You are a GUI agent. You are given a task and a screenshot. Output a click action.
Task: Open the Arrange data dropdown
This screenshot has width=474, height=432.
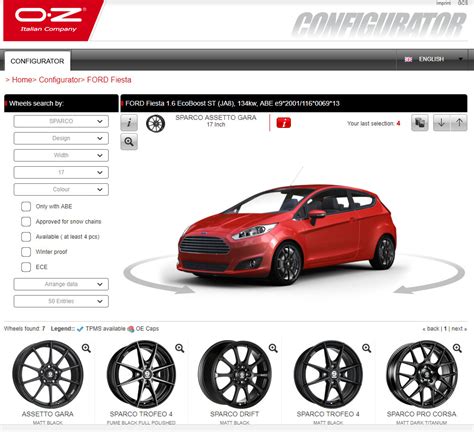[x=61, y=284]
